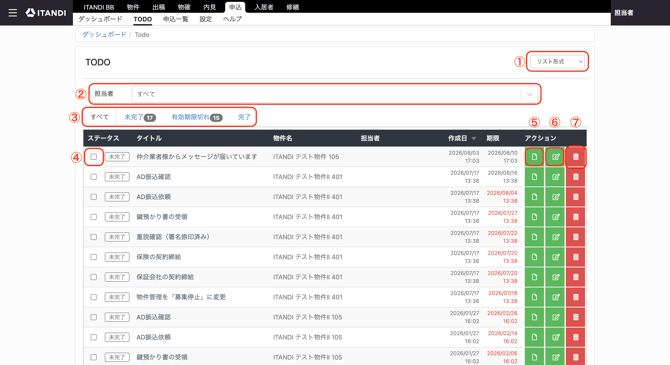Click the ITANDI logo
This screenshot has width=670, height=365.
click(x=46, y=13)
